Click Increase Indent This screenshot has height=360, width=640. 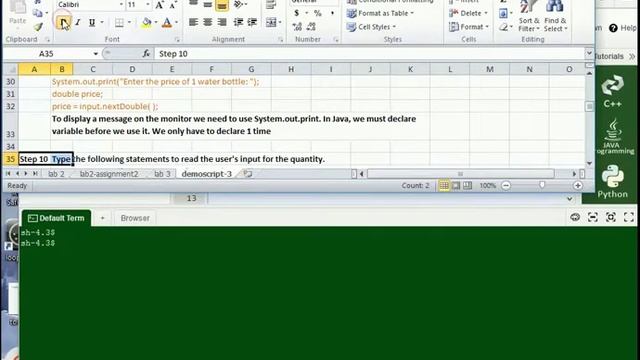pos(252,22)
